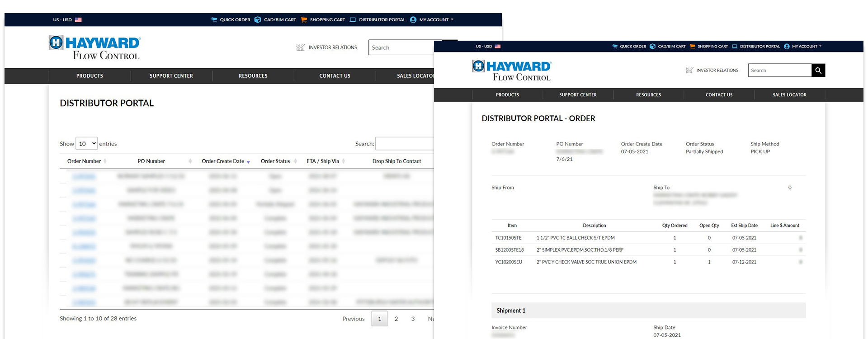Sort table by Order Create Date column
This screenshot has width=868, height=339.
[x=226, y=161]
